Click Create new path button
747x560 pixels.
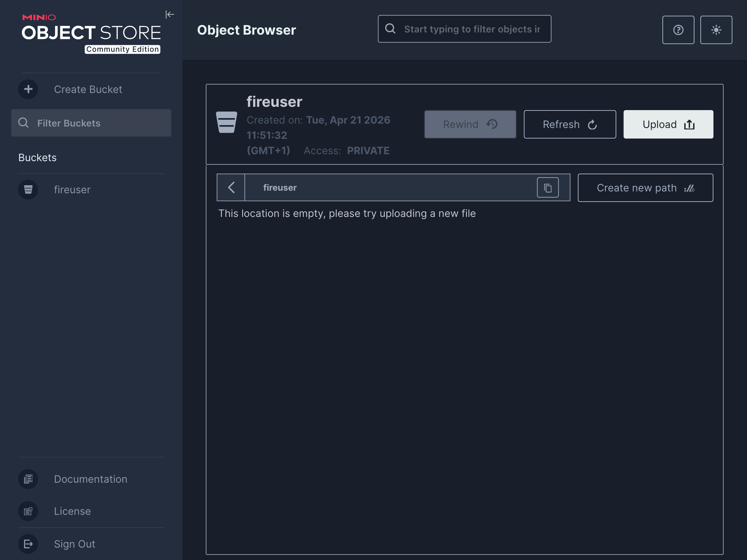pos(645,188)
